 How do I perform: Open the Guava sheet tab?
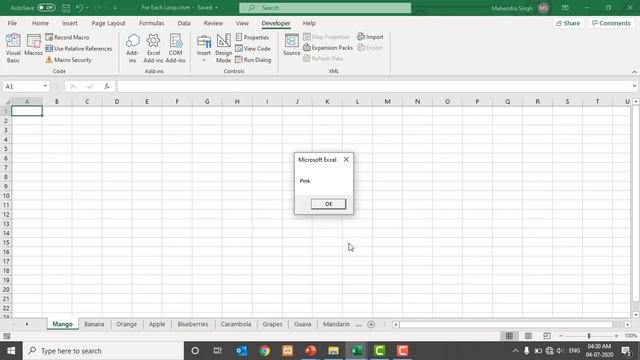pos(302,324)
